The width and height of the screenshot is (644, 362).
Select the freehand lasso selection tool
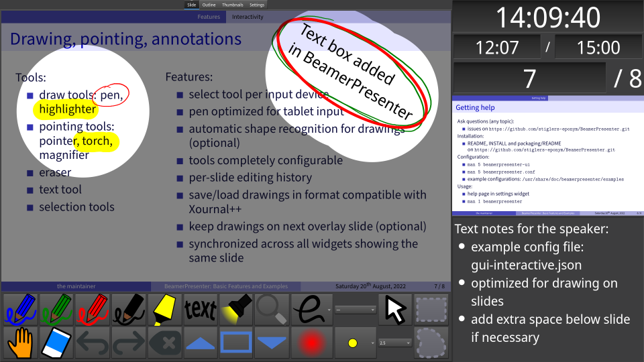pos(431,343)
